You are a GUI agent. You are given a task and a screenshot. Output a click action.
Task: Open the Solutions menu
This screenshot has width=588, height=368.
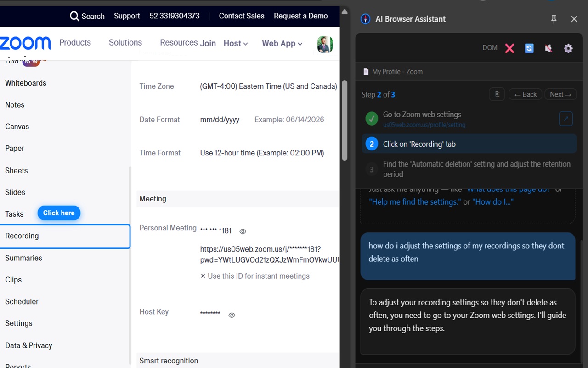coord(125,42)
